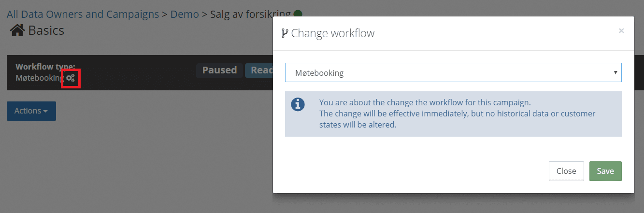Click the Workflow type label
644x213 pixels.
pyautogui.click(x=45, y=67)
